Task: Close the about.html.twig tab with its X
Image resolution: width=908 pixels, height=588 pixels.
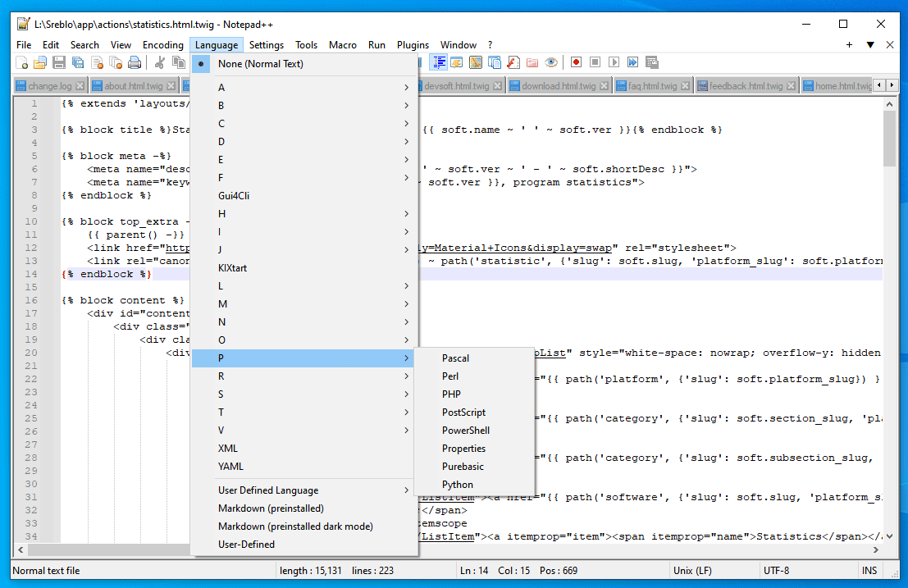Action: [x=171, y=86]
